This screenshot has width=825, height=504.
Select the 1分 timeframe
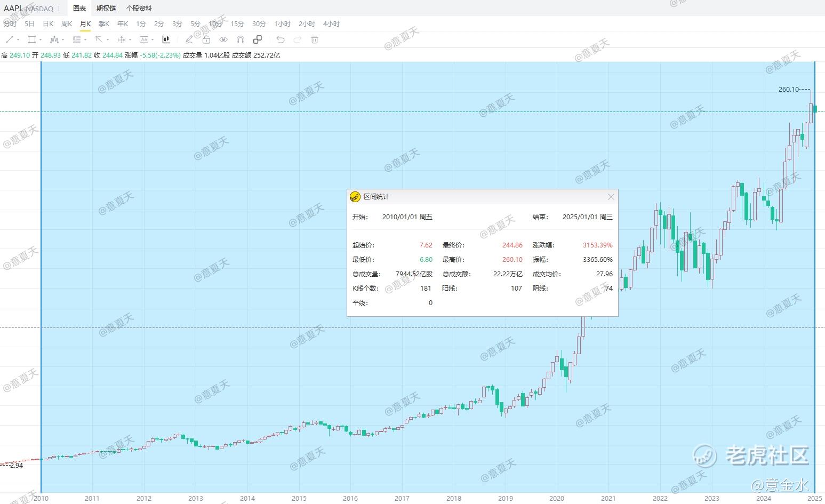pos(141,24)
